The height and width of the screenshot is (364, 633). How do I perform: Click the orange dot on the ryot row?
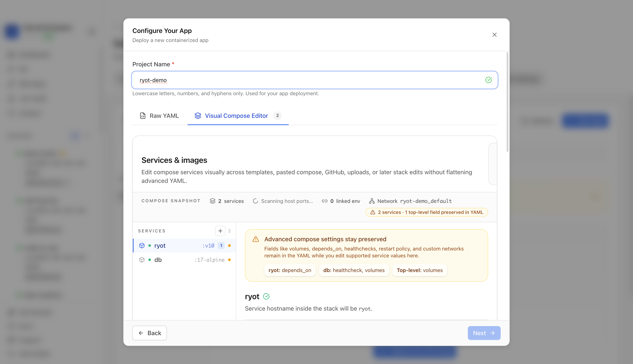[x=229, y=246]
